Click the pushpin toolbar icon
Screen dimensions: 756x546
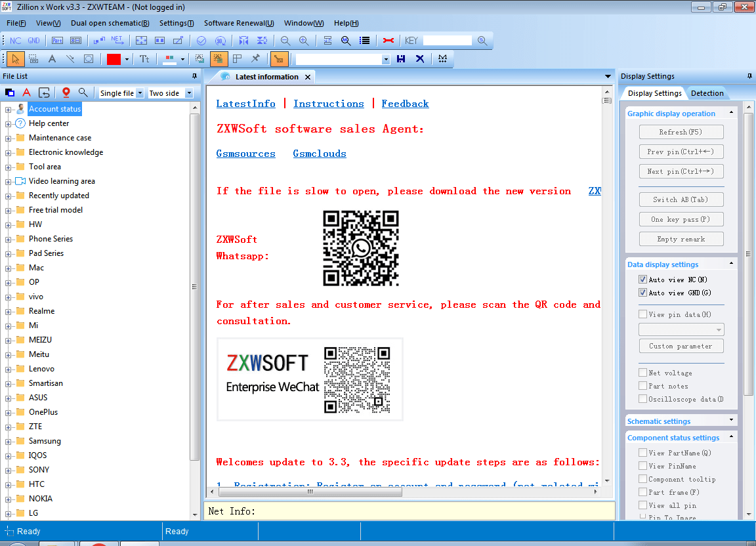tap(255, 59)
